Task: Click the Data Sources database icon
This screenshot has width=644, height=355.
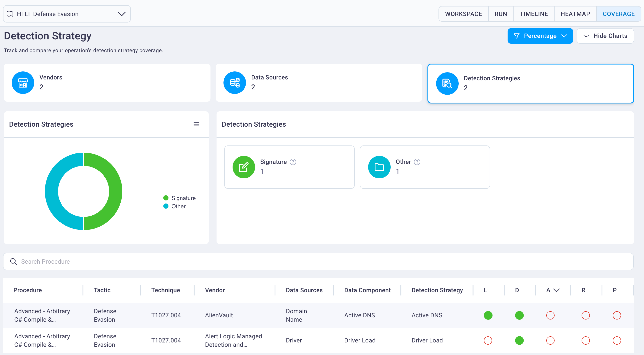Action: pos(235,83)
